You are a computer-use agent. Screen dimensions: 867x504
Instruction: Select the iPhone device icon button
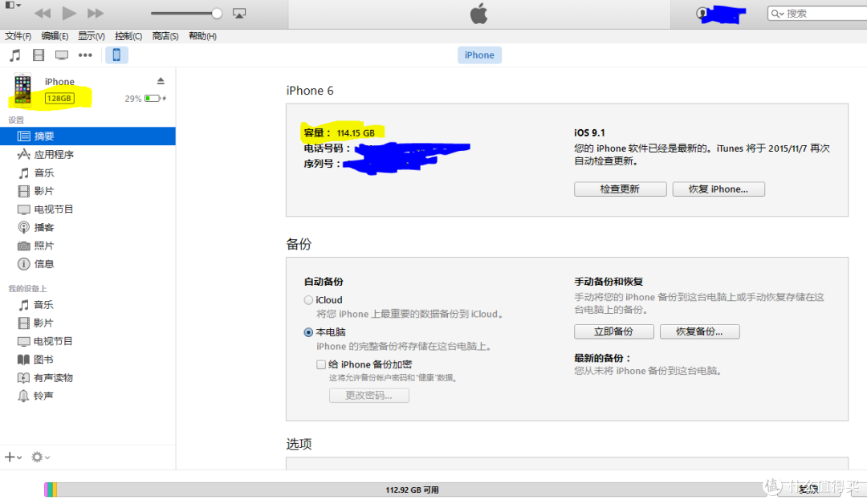click(116, 55)
